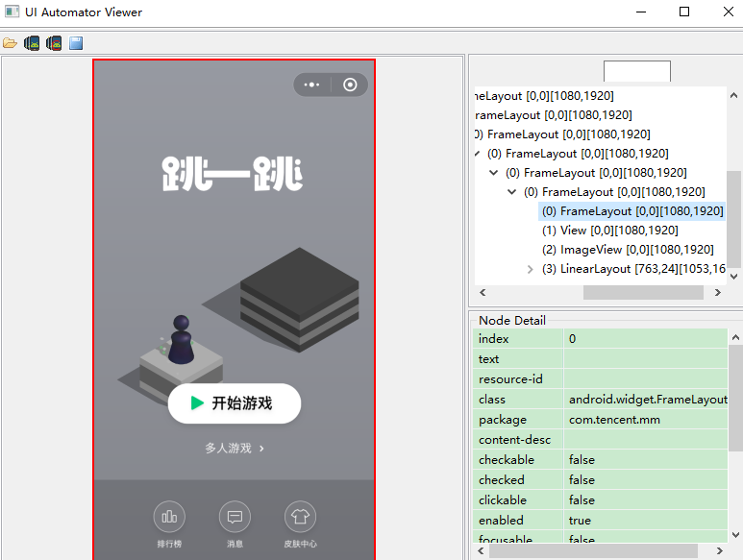Open a saved screenshot via folder icon
Viewport: 743px width, 560px height.
pos(10,43)
